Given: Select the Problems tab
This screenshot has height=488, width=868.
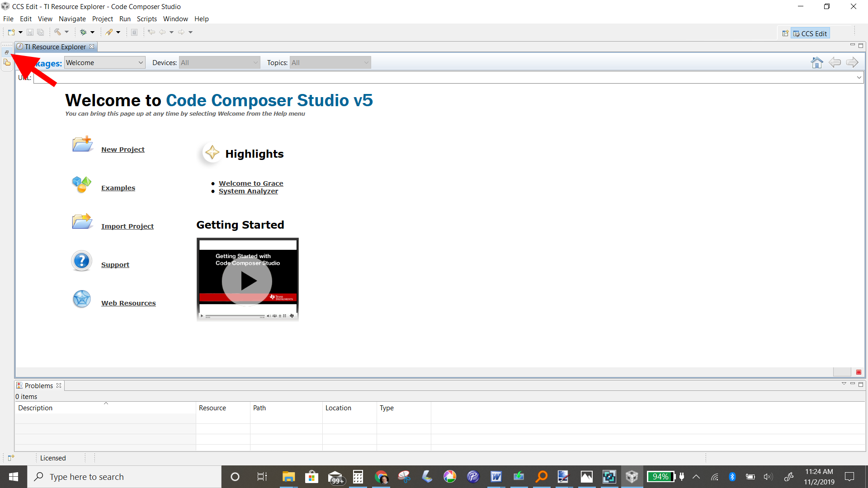Looking at the screenshot, I should [x=39, y=386].
